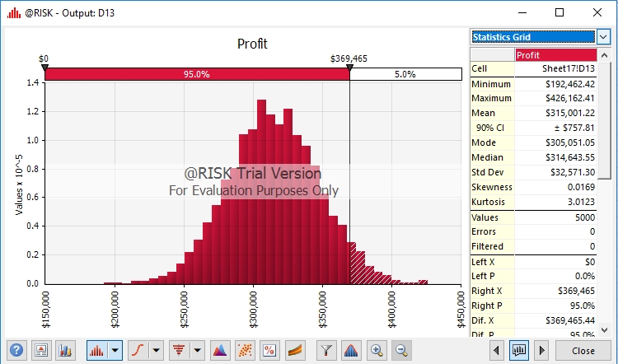The height and width of the screenshot is (364, 618).
Task: Open the cumulative curve dropdown arrow
Action: coord(157,350)
